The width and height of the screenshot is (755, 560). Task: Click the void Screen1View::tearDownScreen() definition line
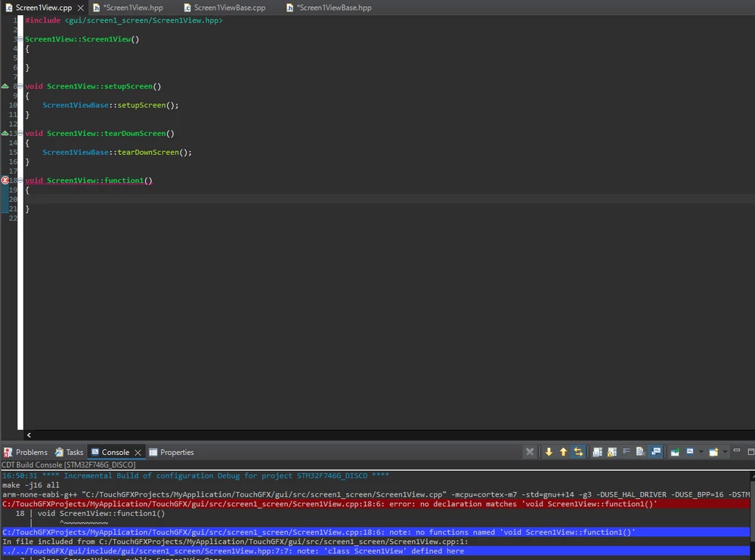[x=100, y=133]
